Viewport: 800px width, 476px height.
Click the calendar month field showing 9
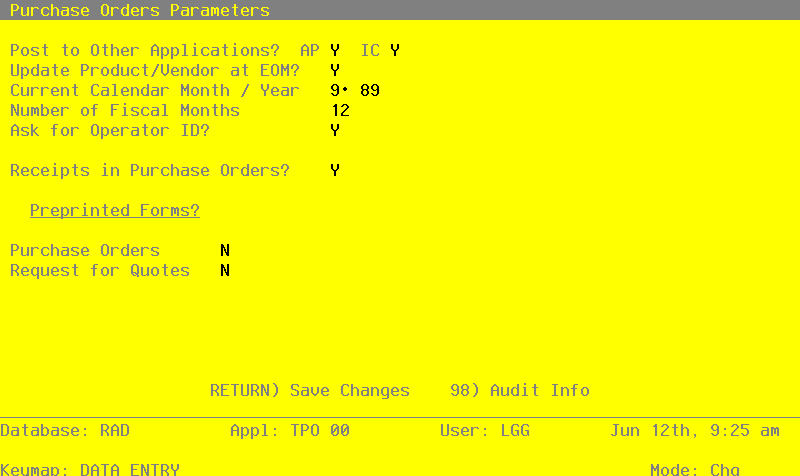click(335, 90)
